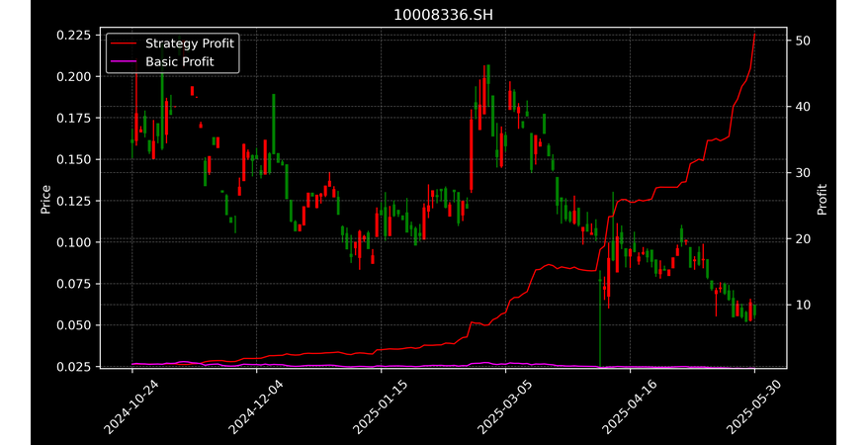The image size is (868, 445).
Task: Click the Basic Profit legend label
Action: tap(179, 61)
